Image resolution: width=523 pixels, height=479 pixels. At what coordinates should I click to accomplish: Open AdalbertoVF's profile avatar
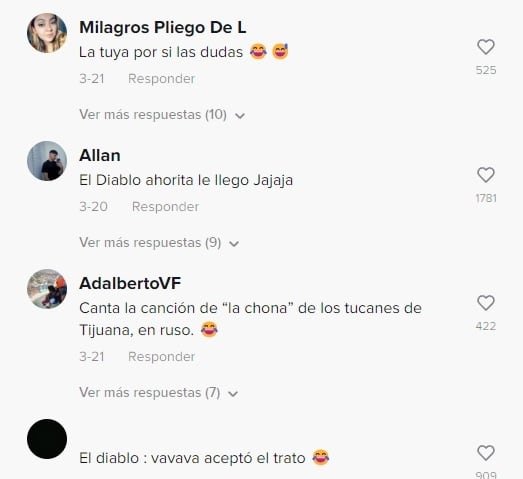(47, 289)
